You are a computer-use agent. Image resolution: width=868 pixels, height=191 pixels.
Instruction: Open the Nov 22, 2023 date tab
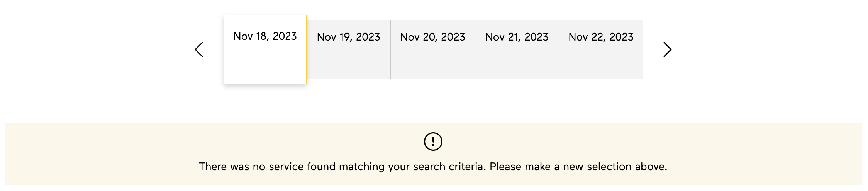point(601,49)
